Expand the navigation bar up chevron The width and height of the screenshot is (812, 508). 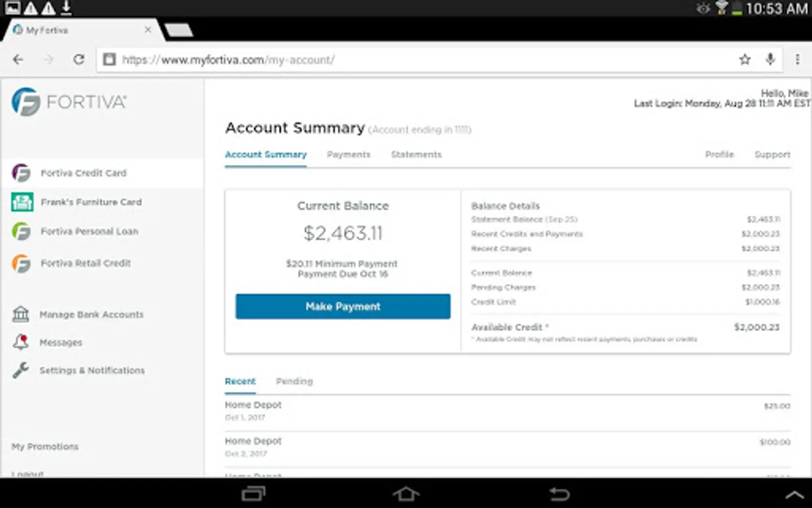click(795, 494)
